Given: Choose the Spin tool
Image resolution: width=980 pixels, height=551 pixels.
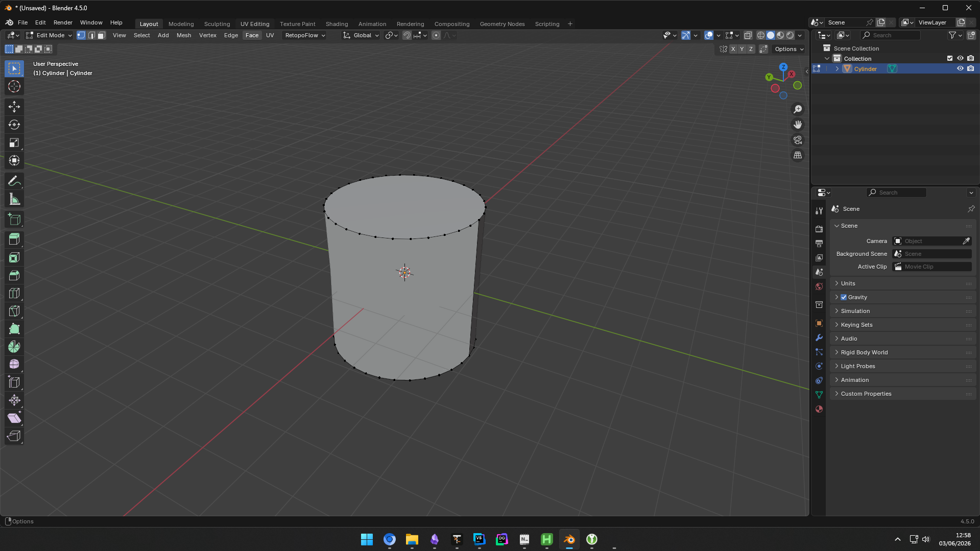Looking at the screenshot, I should point(14,347).
